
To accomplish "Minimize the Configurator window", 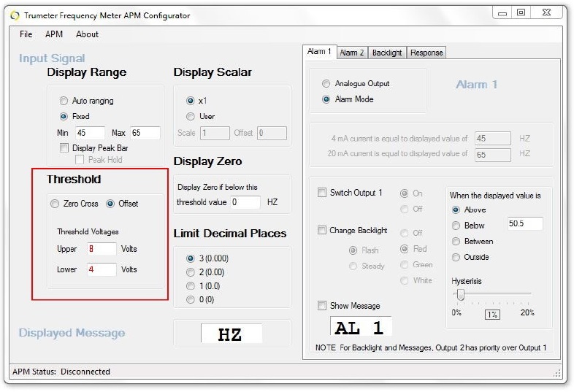I will coord(502,13).
